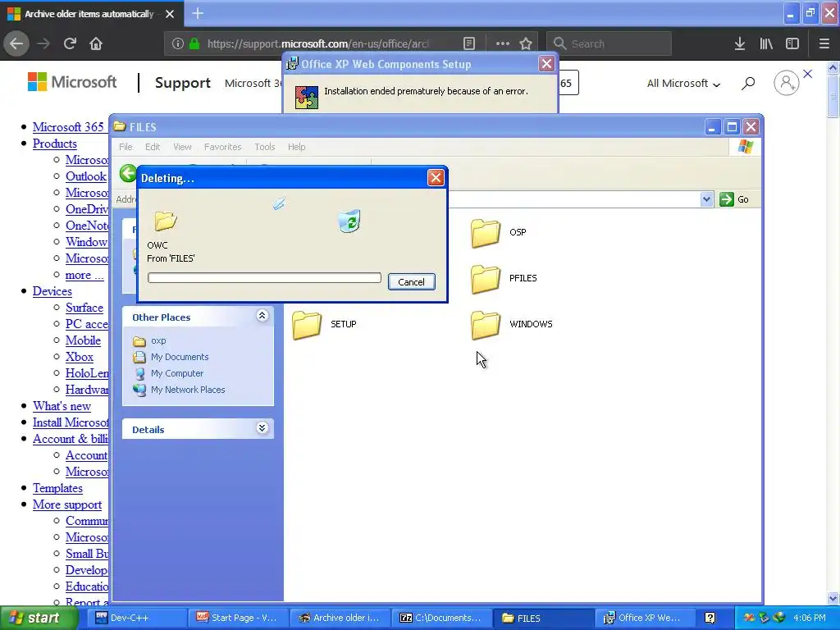Toggle reader view in address bar

[x=468, y=43]
